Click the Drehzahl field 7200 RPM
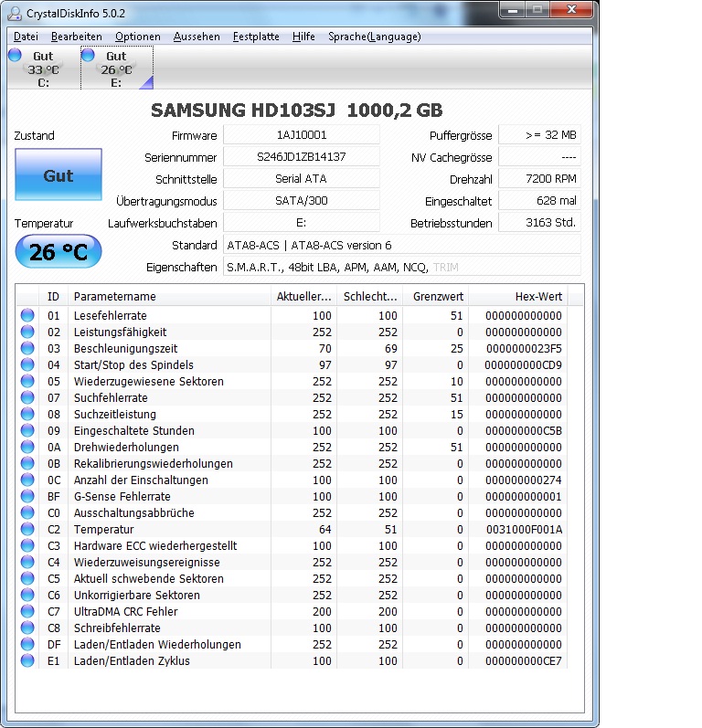This screenshot has width=702, height=728. tap(539, 179)
